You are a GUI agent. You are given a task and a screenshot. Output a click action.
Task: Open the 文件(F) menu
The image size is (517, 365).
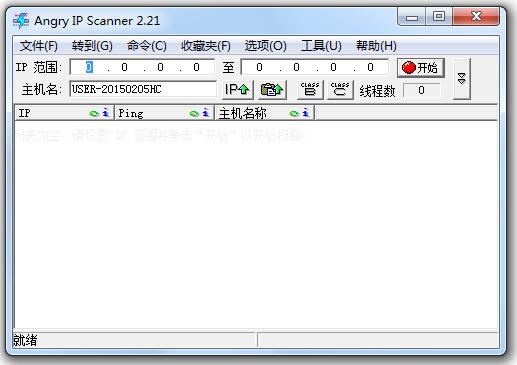tap(39, 46)
